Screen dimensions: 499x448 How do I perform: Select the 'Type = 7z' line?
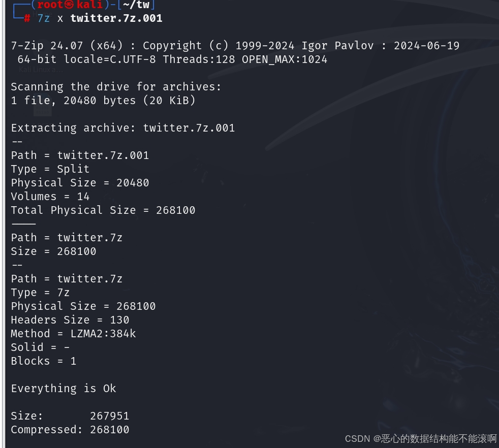pyautogui.click(x=40, y=293)
